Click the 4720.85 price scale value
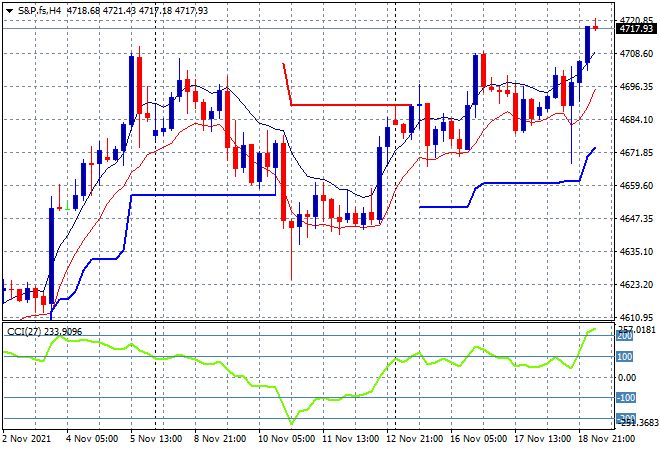 [636, 20]
